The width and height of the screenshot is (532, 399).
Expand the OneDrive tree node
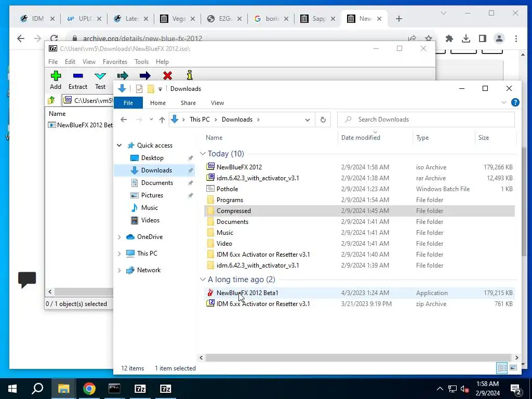point(119,237)
